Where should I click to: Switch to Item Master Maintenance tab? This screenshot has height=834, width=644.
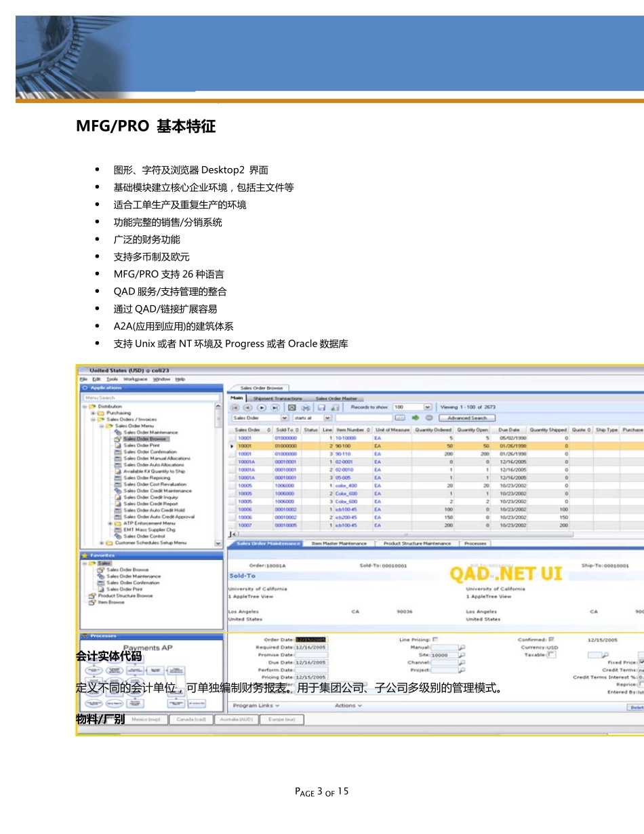339,544
